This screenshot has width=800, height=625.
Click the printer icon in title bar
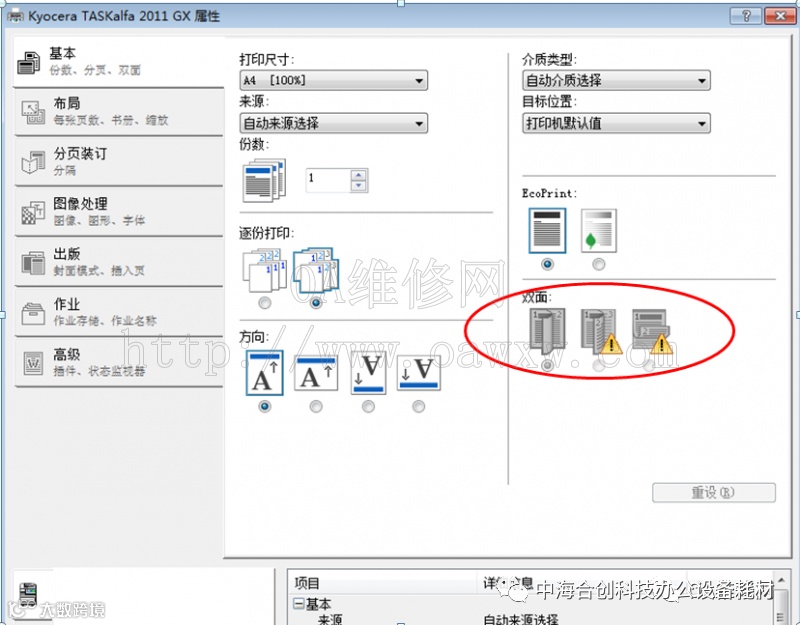coord(15,16)
